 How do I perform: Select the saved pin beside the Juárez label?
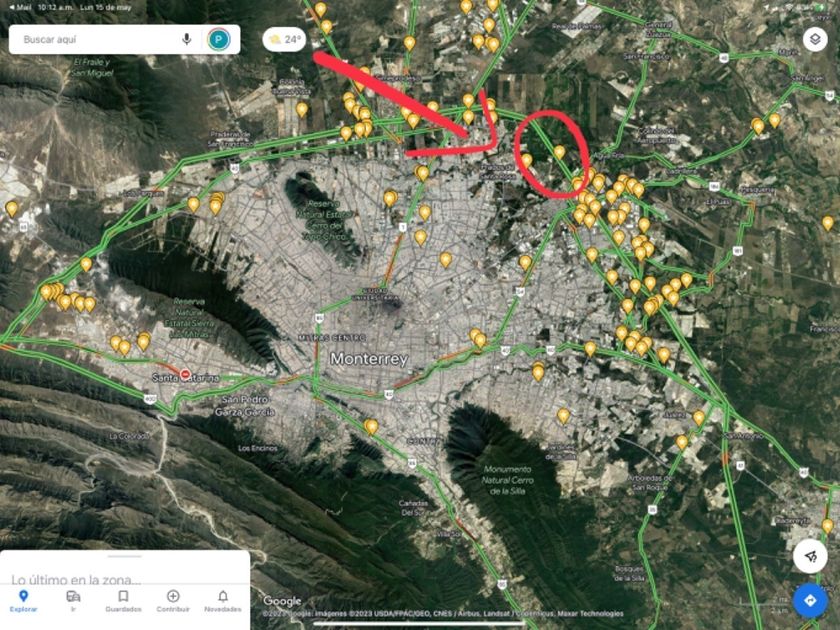[699, 417]
